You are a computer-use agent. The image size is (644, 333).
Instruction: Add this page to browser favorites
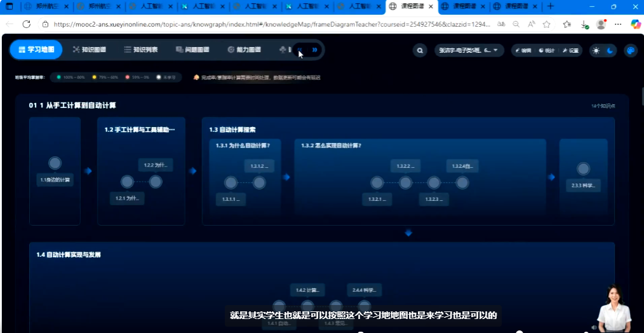click(547, 24)
